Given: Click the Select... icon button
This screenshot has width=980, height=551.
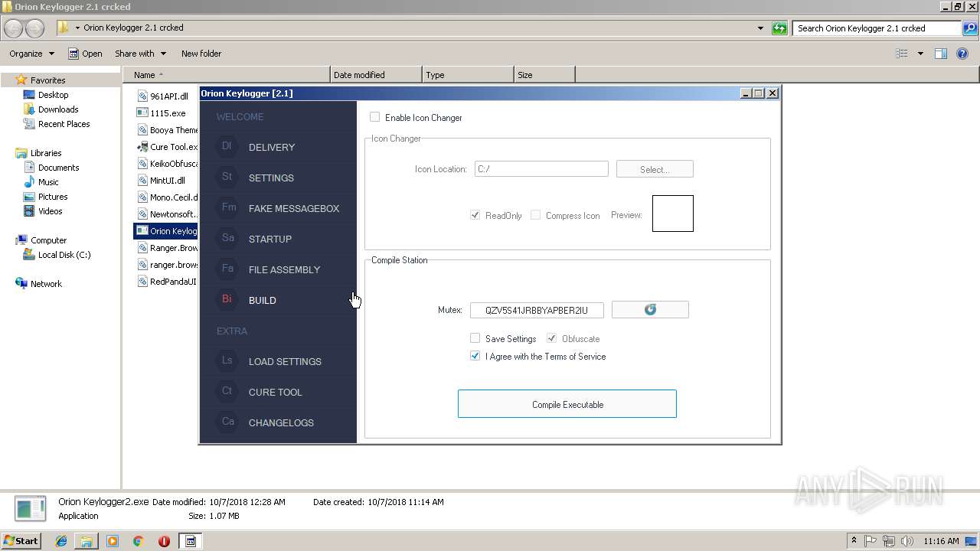Looking at the screenshot, I should tap(655, 169).
